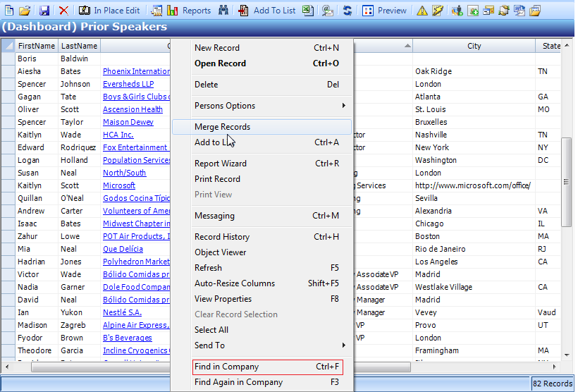Screen dimensions: 578x392
Task: Click grid scroll up arrow beside State header
Action: coord(567,45)
